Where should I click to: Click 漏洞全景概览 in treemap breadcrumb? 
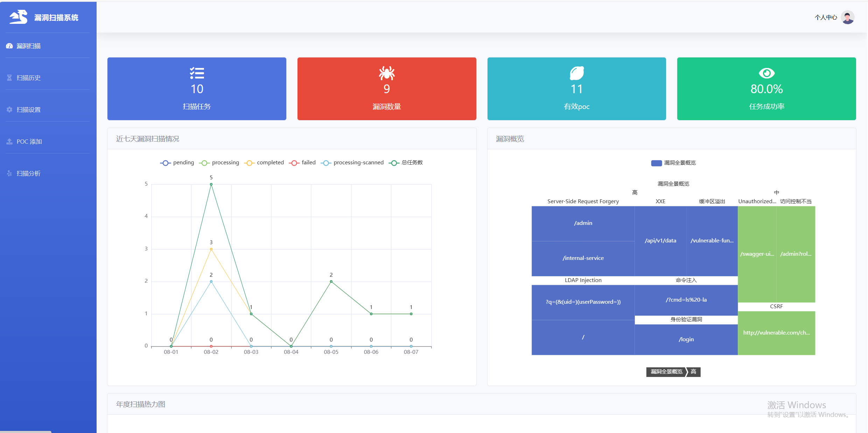point(666,372)
